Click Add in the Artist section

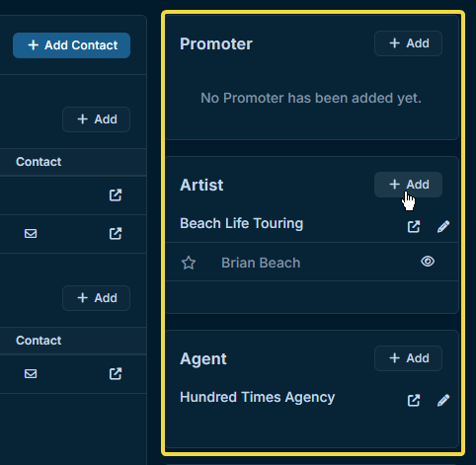408,185
